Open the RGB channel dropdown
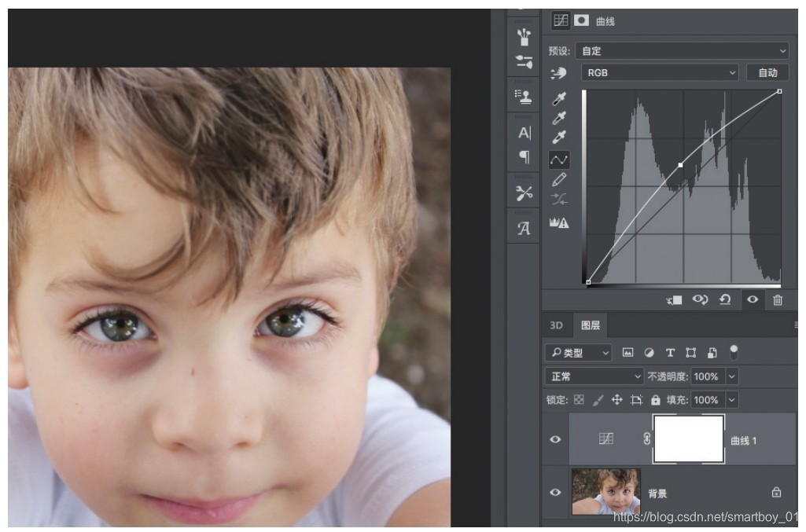Screen dimensions: 806x532 [x=660, y=72]
